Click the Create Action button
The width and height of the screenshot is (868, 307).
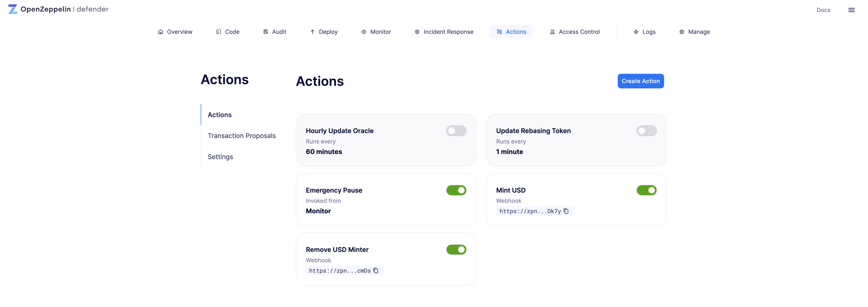(x=641, y=81)
